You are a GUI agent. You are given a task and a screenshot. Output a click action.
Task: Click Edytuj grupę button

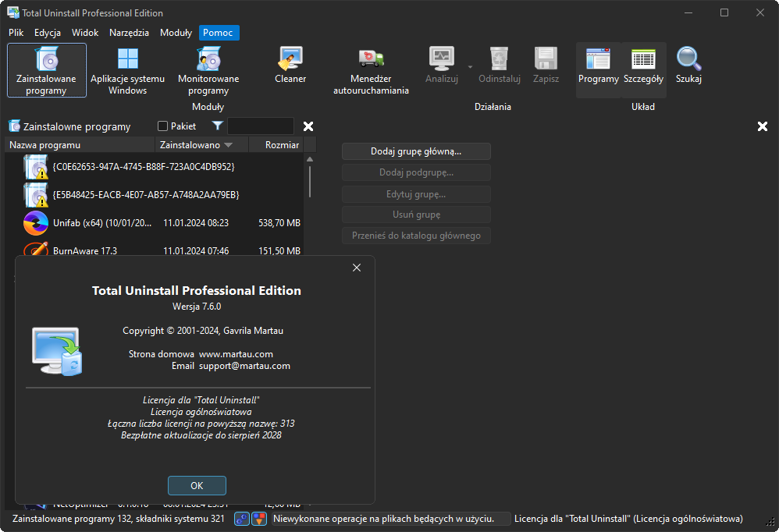point(416,194)
